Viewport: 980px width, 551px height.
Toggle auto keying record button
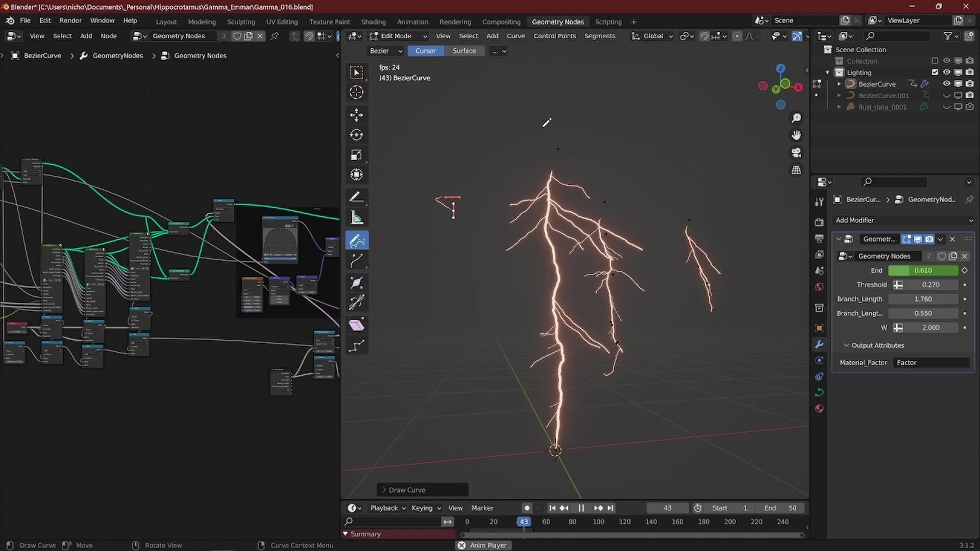[x=527, y=508]
